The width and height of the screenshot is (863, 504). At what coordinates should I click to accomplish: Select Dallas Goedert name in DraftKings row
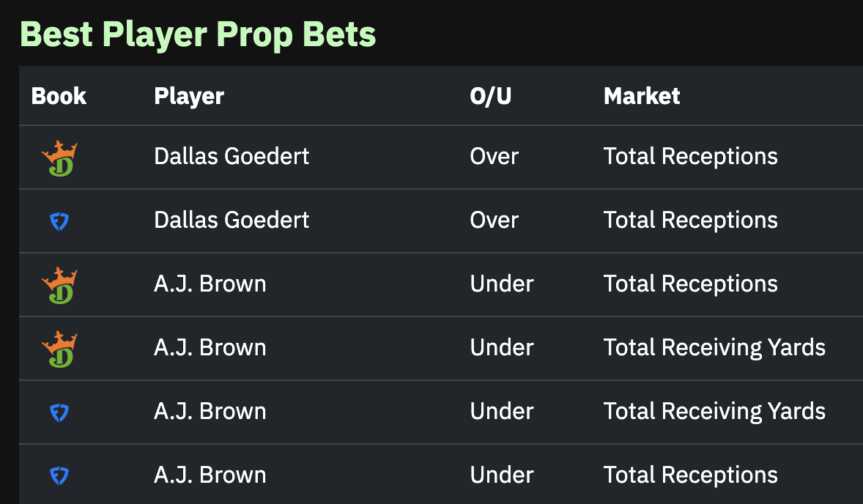click(x=232, y=156)
